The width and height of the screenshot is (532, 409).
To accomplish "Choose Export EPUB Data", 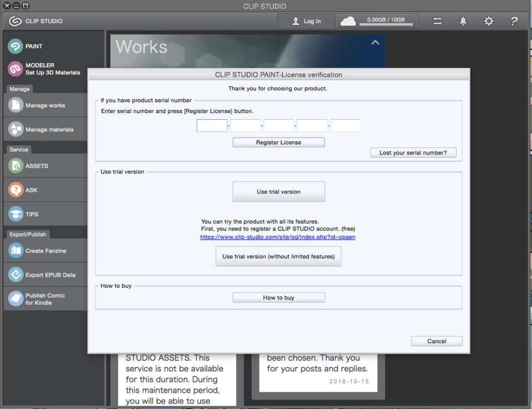I will coord(45,275).
